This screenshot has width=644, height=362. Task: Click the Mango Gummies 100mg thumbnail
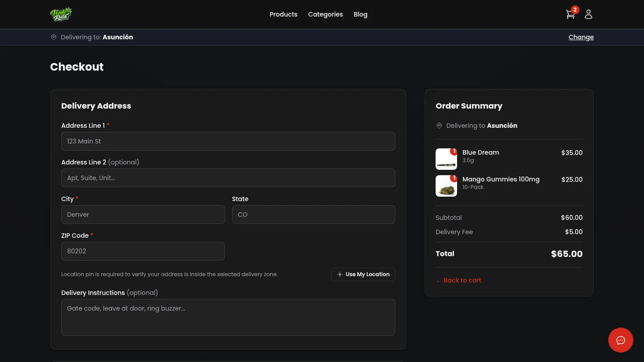point(446,186)
